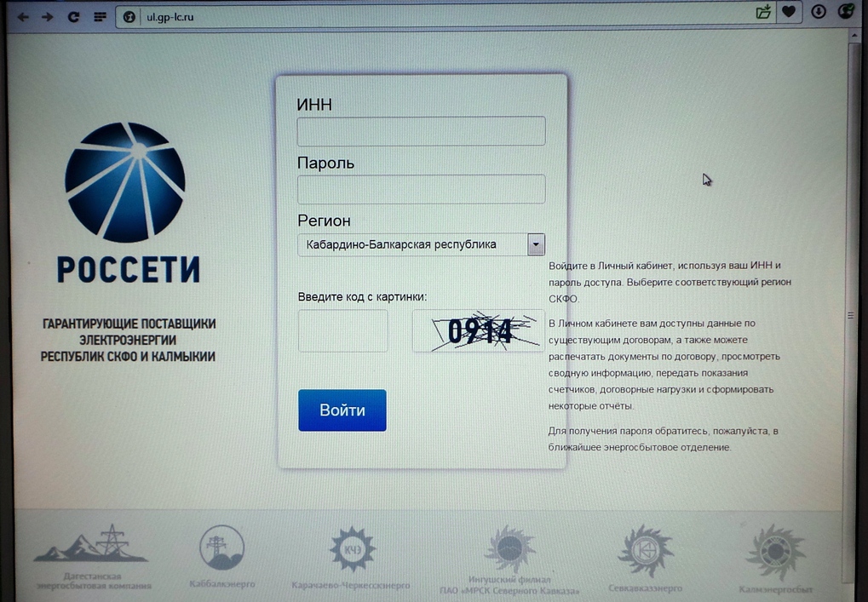Click 'ГАРАНТИРУЮЩИЕ ПОСТАВЩИКИ' heading text
This screenshot has width=868, height=602.
129,324
